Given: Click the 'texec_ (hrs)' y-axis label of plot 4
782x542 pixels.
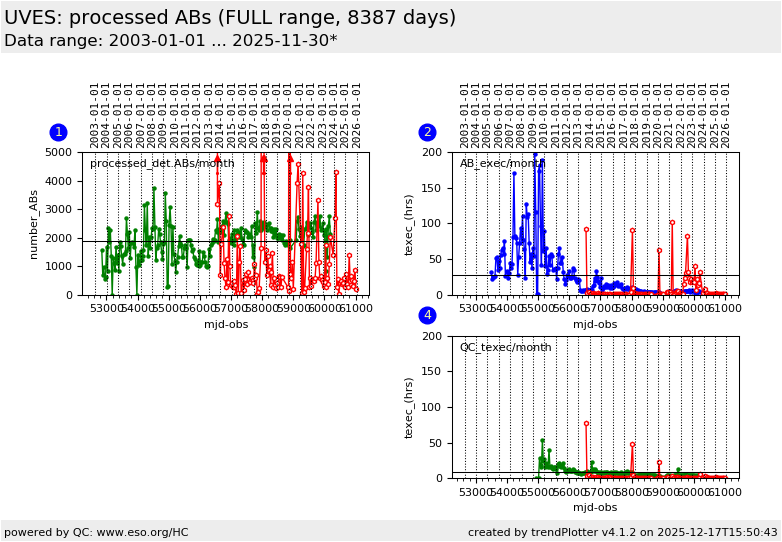Looking at the screenshot, I should pyautogui.click(x=409, y=407).
